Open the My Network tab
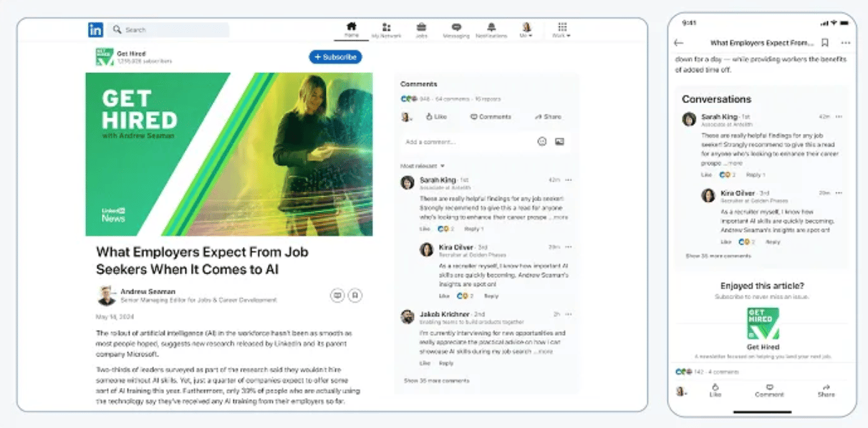The height and width of the screenshot is (428, 868). (x=386, y=30)
